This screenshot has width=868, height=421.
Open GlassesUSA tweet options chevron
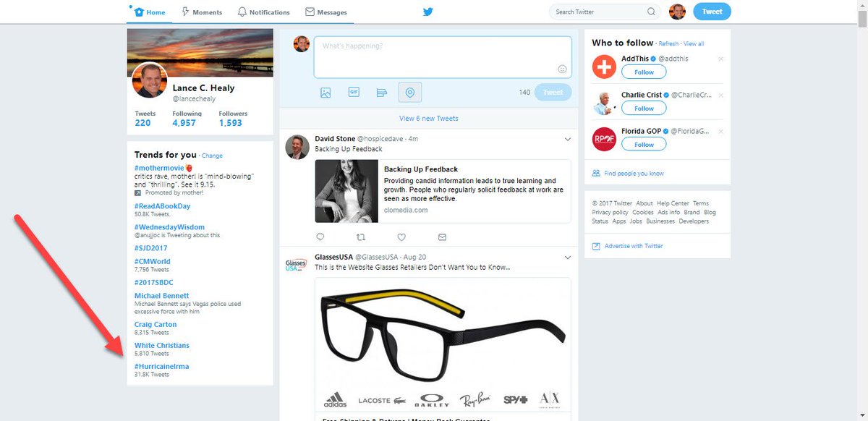568,257
